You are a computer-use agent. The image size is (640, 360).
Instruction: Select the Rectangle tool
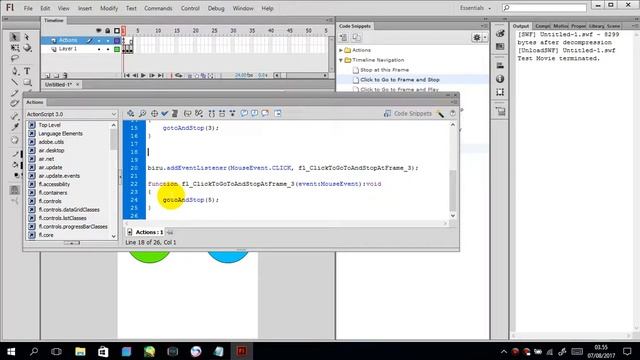point(27,82)
